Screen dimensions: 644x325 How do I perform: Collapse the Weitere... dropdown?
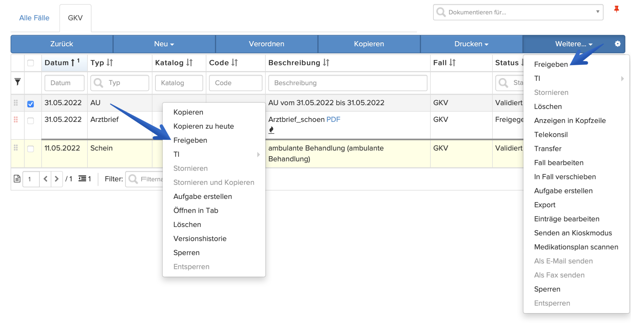(x=574, y=44)
